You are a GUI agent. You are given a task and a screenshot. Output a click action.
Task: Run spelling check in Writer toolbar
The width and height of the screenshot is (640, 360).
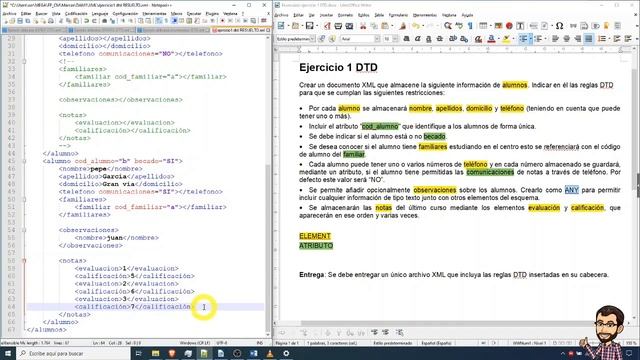[x=459, y=26]
